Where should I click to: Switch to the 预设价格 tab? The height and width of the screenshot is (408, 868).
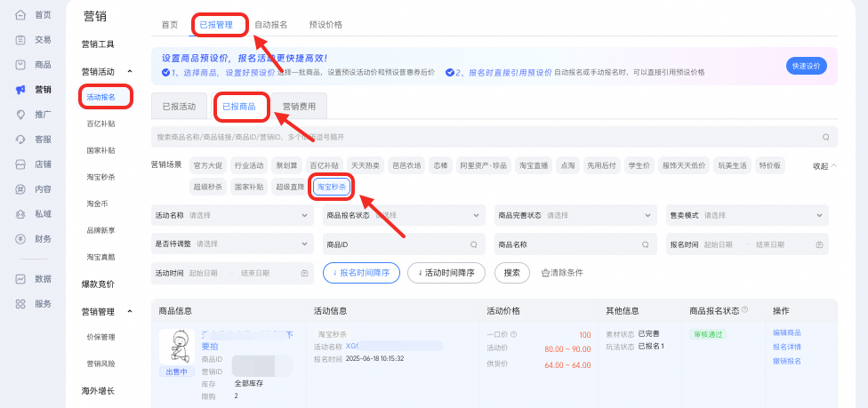coord(325,25)
